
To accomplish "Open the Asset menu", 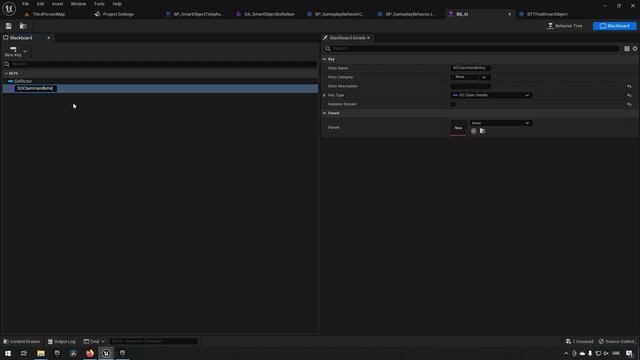I will [57, 4].
